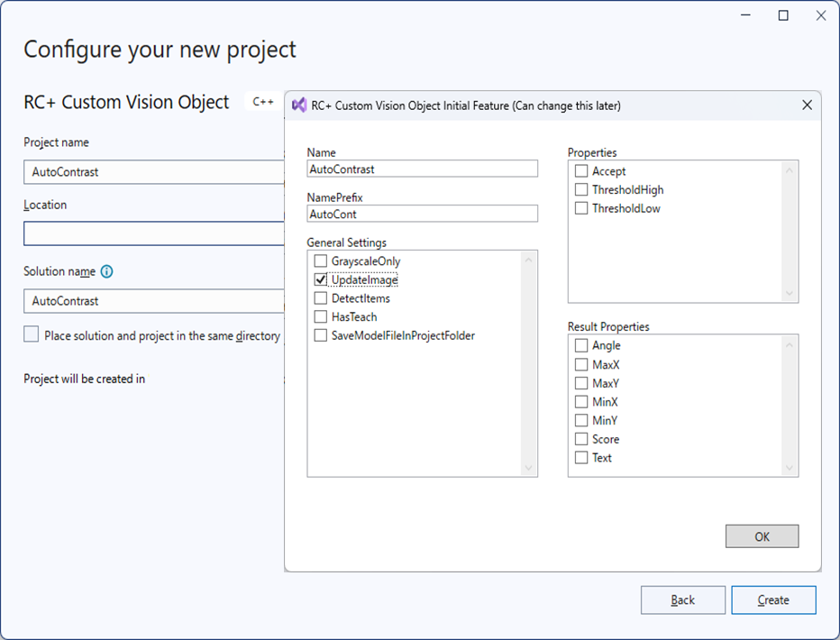
Task: Click the Solution name info icon
Action: point(107,271)
